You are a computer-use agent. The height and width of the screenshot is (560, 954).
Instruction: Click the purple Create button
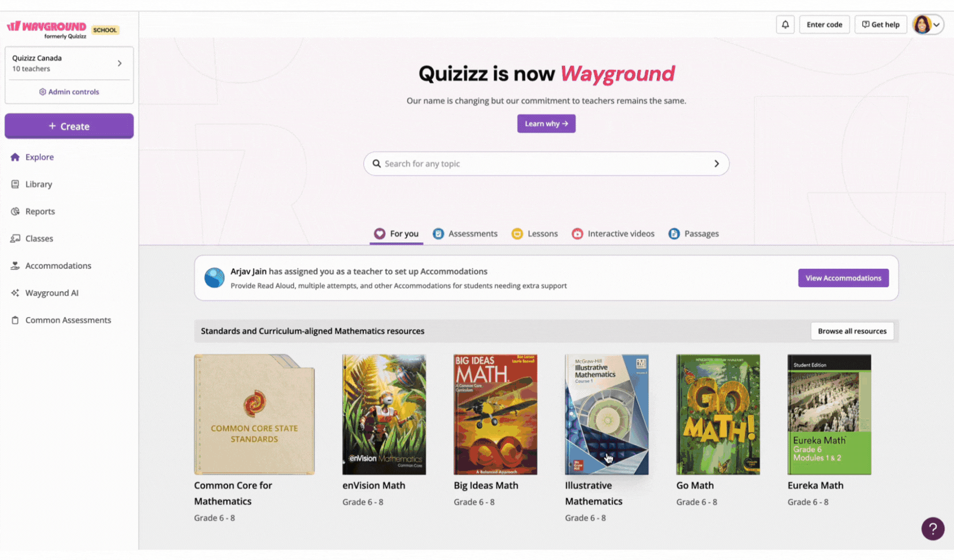click(69, 126)
